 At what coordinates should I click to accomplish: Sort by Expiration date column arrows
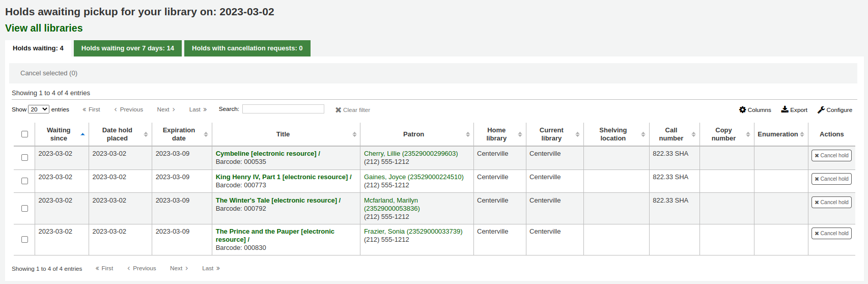206,134
